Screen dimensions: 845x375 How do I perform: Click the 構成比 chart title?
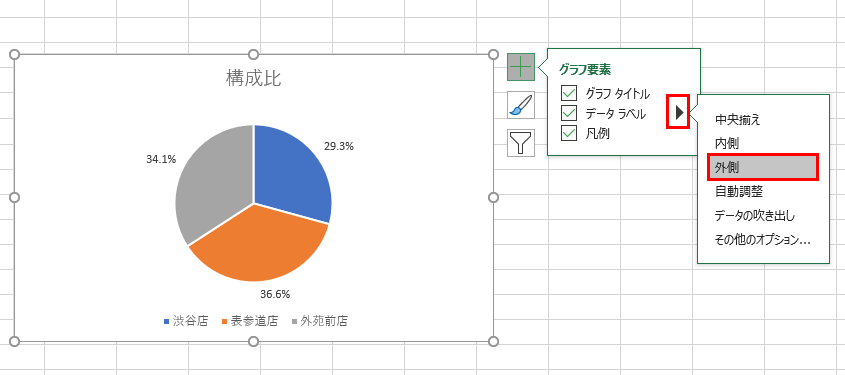pyautogui.click(x=253, y=79)
